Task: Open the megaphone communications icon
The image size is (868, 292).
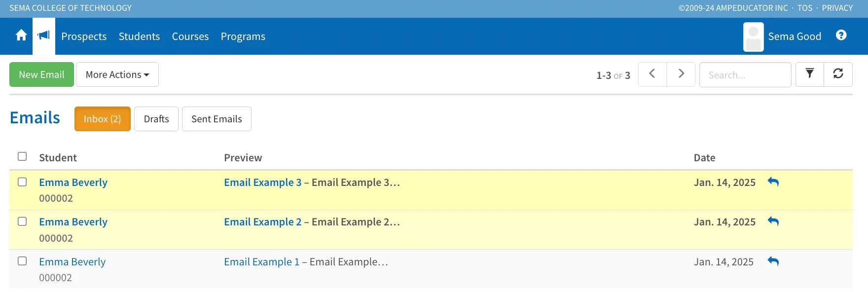Action: (x=44, y=36)
